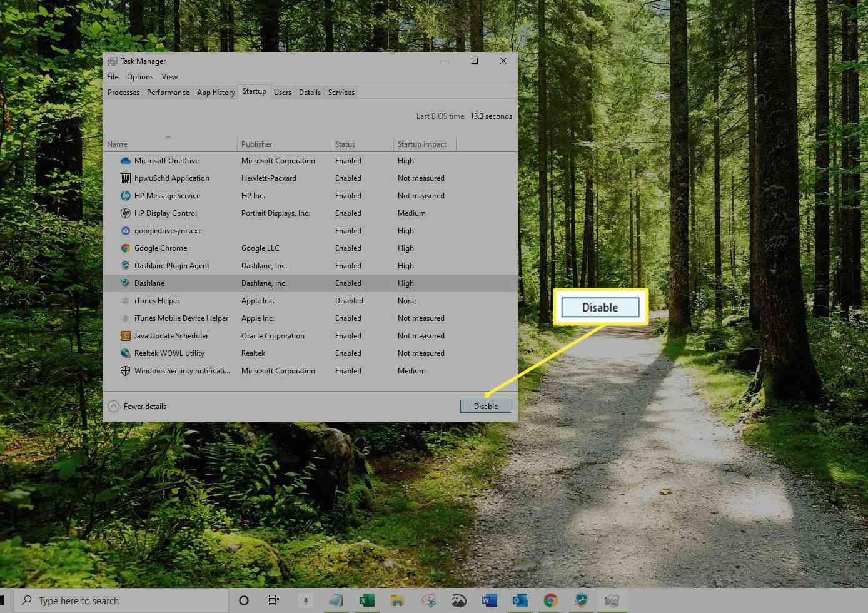Click the Dashlane Plugin Agent icon
Viewport: 868px width, 613px height.
[125, 266]
